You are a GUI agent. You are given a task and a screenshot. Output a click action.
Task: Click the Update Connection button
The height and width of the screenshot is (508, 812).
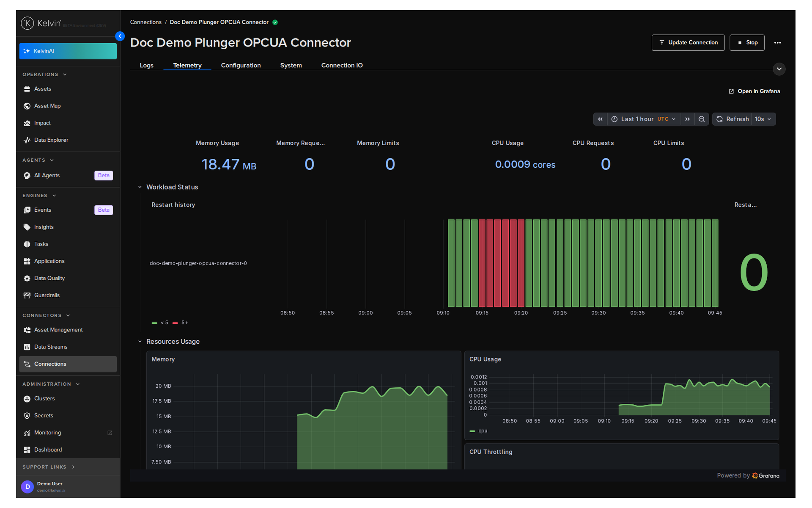pyautogui.click(x=688, y=43)
